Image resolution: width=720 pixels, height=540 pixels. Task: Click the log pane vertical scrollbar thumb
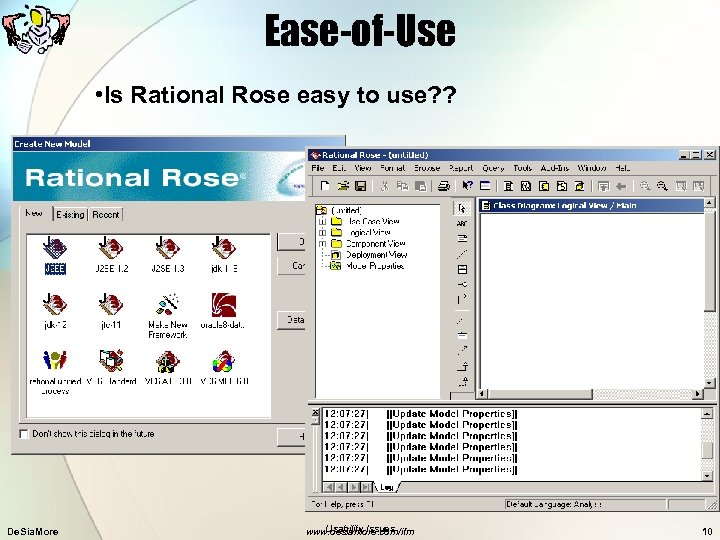[x=708, y=450]
